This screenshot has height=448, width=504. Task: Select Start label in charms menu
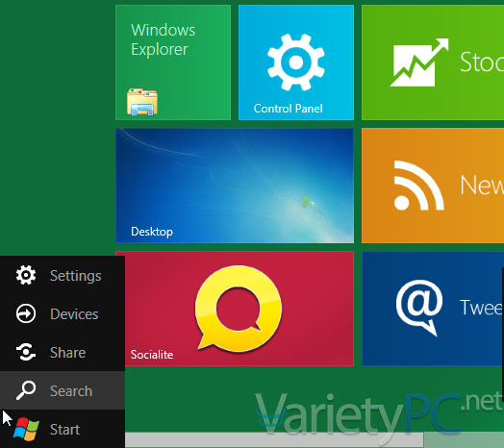tap(65, 430)
